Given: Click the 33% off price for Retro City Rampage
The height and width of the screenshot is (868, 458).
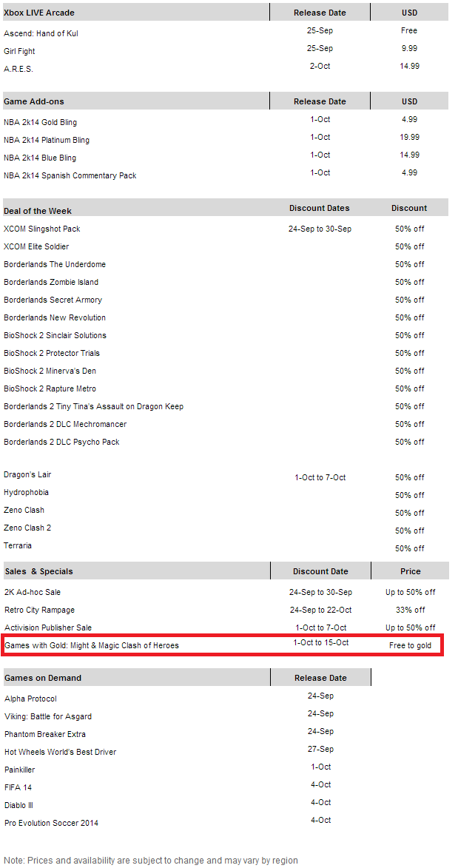Looking at the screenshot, I should [411, 610].
